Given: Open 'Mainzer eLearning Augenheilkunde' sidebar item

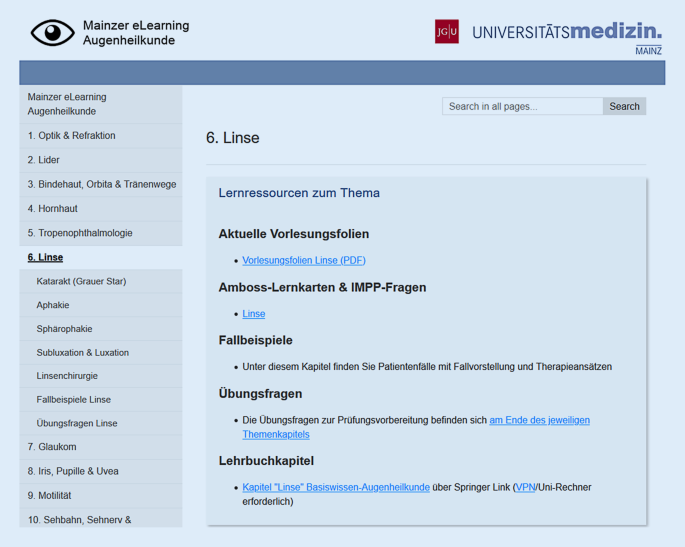Looking at the screenshot, I should coord(101,104).
